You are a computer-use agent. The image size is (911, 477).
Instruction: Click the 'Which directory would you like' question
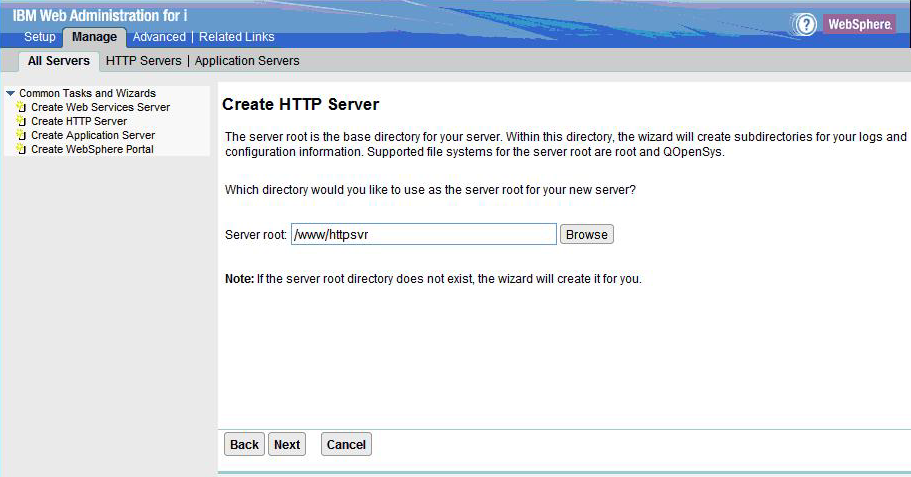[430, 189]
